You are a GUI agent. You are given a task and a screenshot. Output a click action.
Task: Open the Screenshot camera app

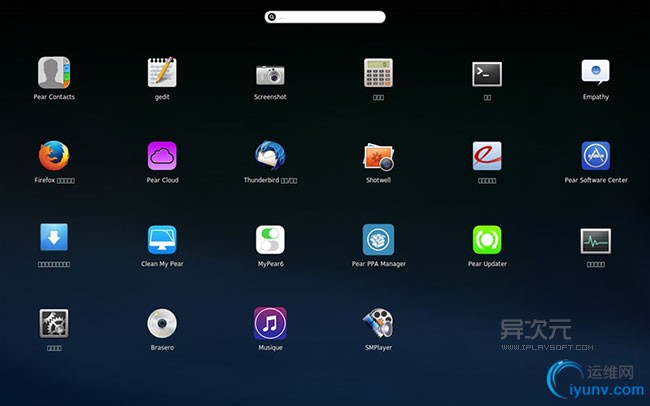click(x=270, y=75)
